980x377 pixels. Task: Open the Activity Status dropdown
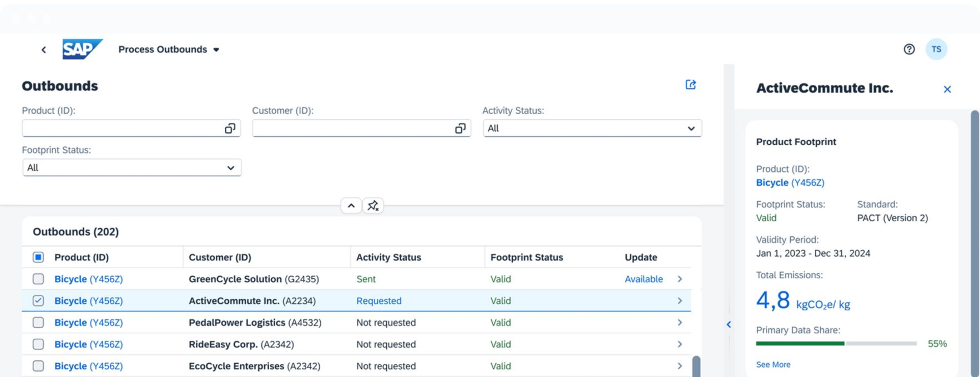tap(592, 129)
